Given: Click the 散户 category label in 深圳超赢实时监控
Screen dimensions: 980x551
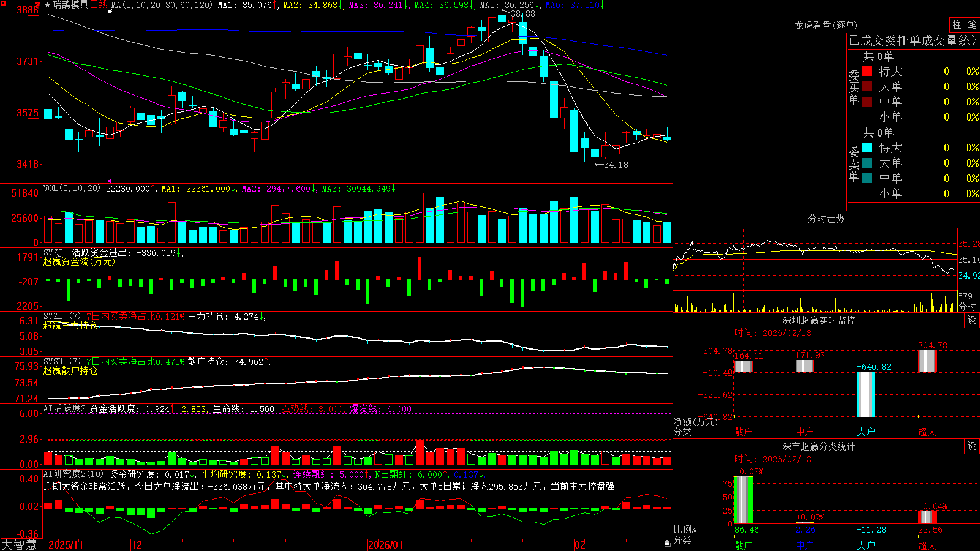Looking at the screenshot, I should [x=743, y=432].
